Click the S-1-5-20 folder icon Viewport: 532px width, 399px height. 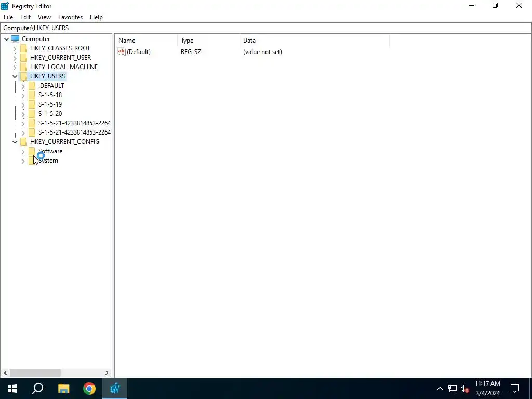coord(32,114)
